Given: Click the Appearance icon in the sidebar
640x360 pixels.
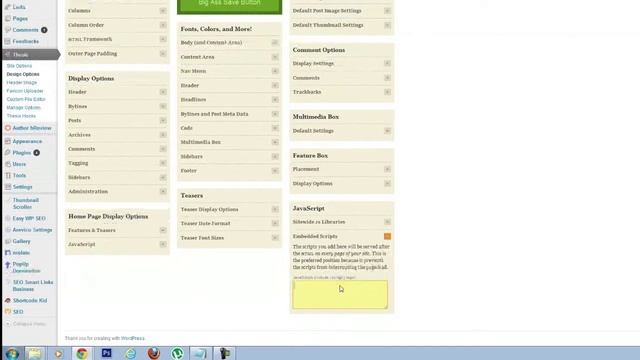Looking at the screenshot, I should 8,141.
